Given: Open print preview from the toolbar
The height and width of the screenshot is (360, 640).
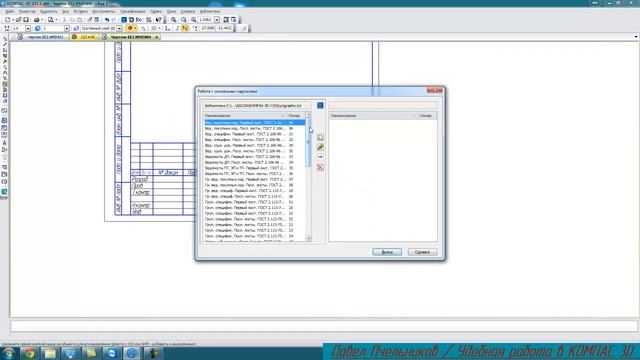Looking at the screenshot, I should pyautogui.click(x=51, y=20).
